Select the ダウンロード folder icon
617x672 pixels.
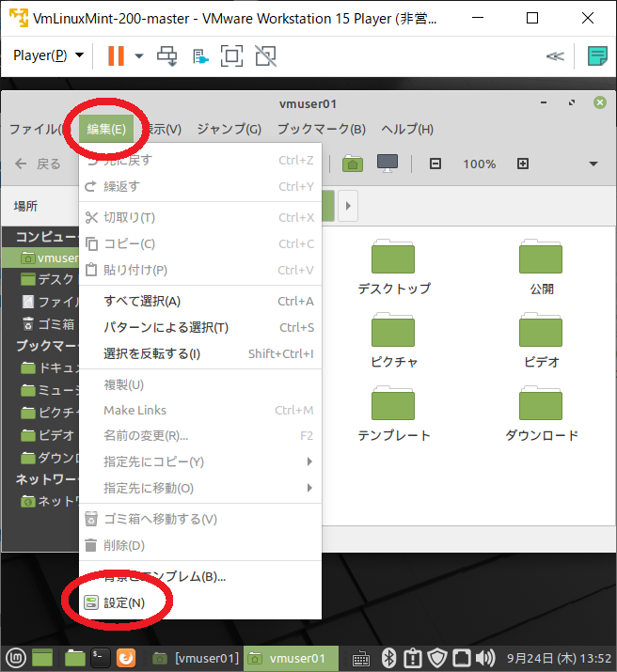pos(541,403)
